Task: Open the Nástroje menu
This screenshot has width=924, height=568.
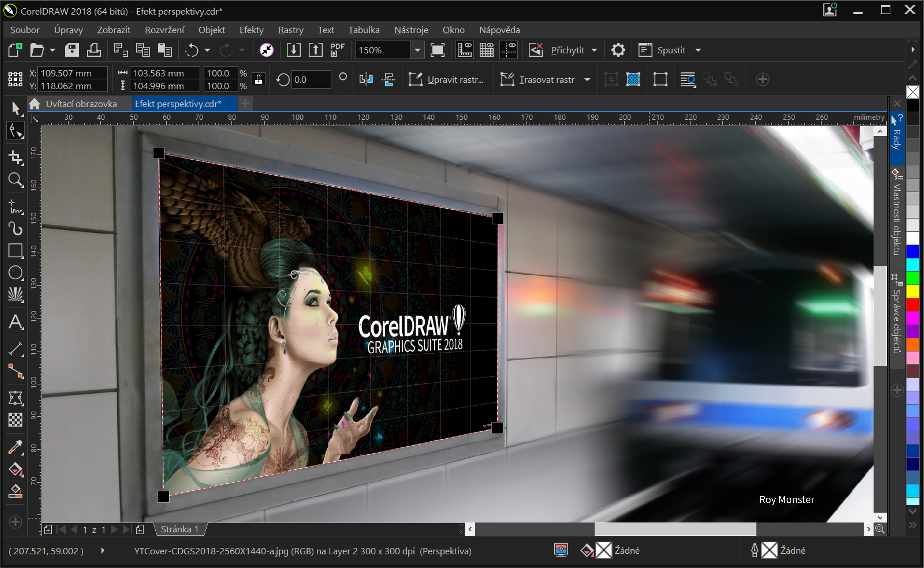Action: tap(411, 30)
